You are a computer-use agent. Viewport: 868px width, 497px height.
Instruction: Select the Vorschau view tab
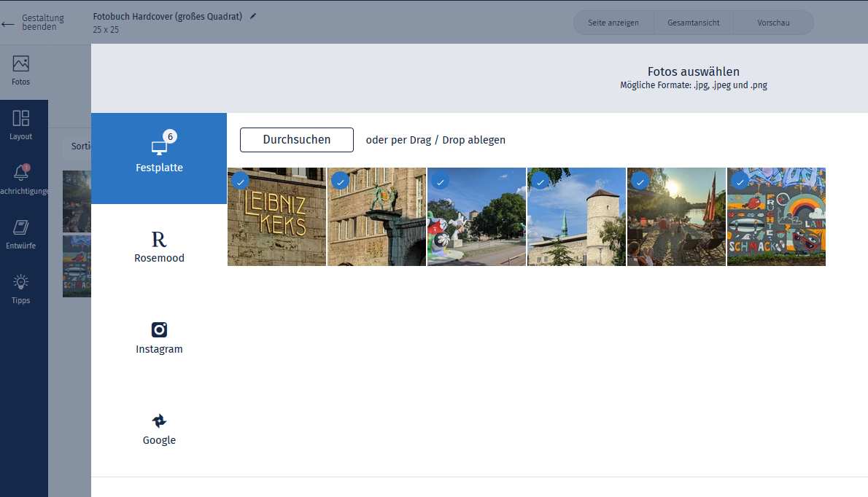coord(773,23)
